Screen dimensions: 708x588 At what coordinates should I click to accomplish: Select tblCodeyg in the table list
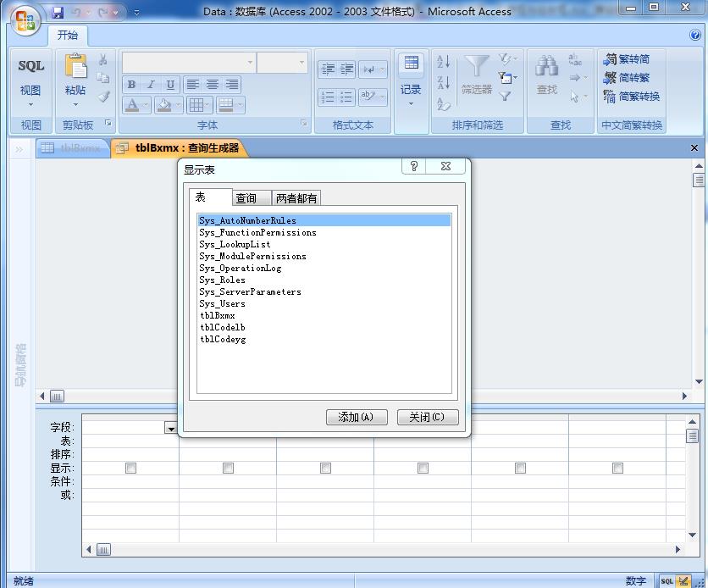324,339
